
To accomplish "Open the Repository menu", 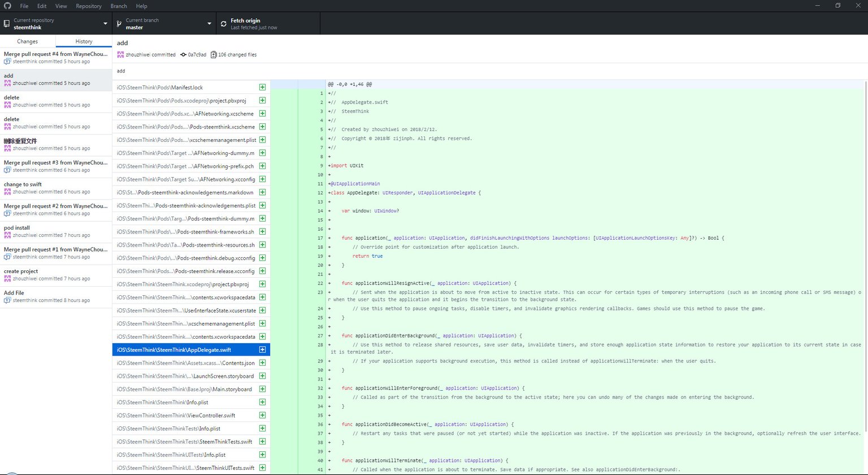I will (x=89, y=6).
